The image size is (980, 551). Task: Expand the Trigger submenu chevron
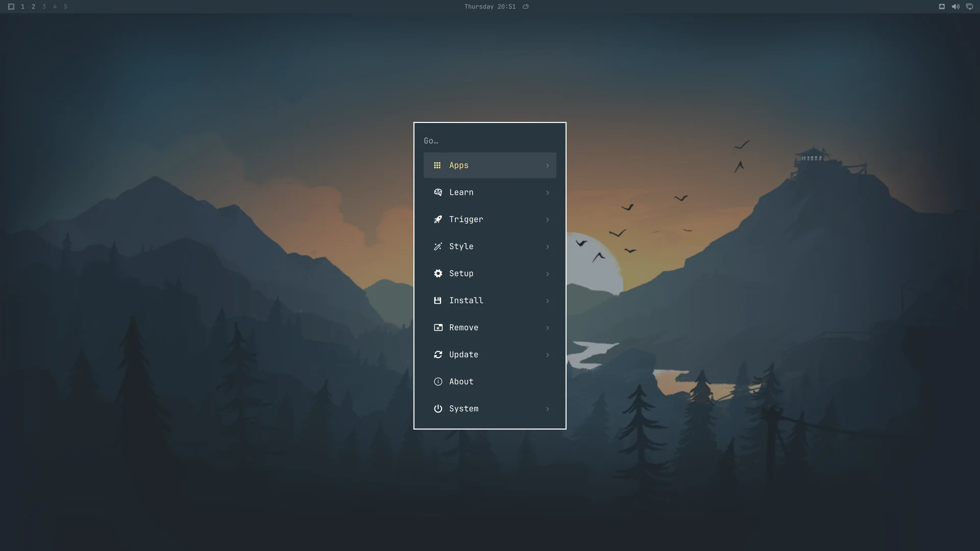548,220
